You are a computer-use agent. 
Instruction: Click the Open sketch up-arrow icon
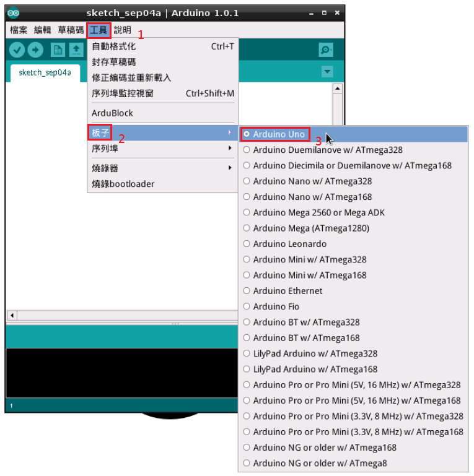point(76,50)
